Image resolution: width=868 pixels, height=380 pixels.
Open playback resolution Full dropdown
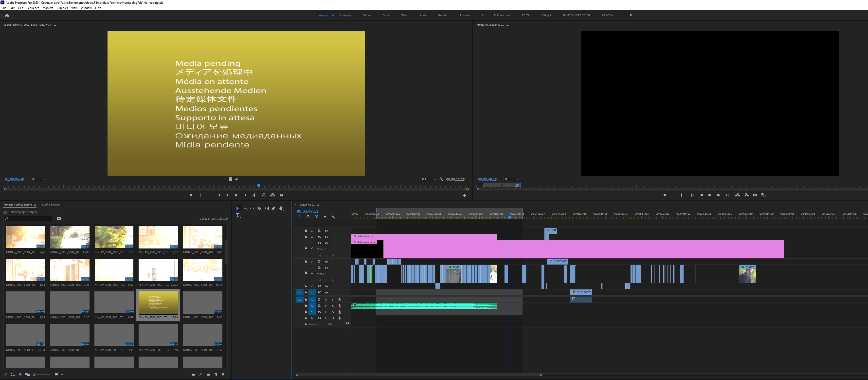pos(428,179)
